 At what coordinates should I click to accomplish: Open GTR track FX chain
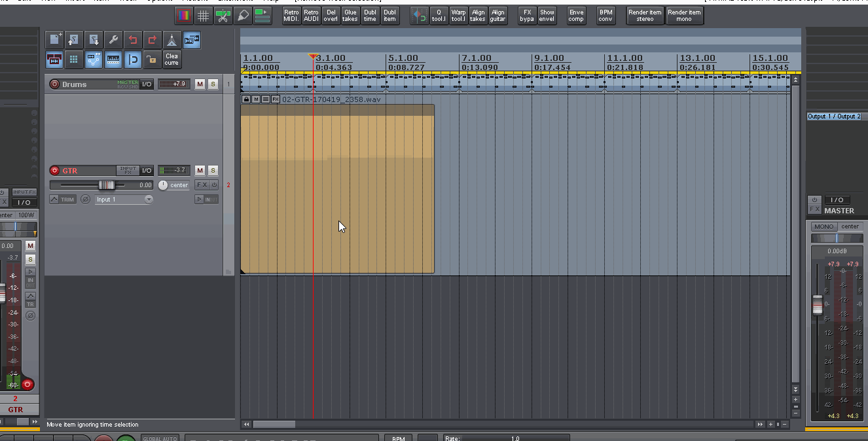click(x=202, y=185)
